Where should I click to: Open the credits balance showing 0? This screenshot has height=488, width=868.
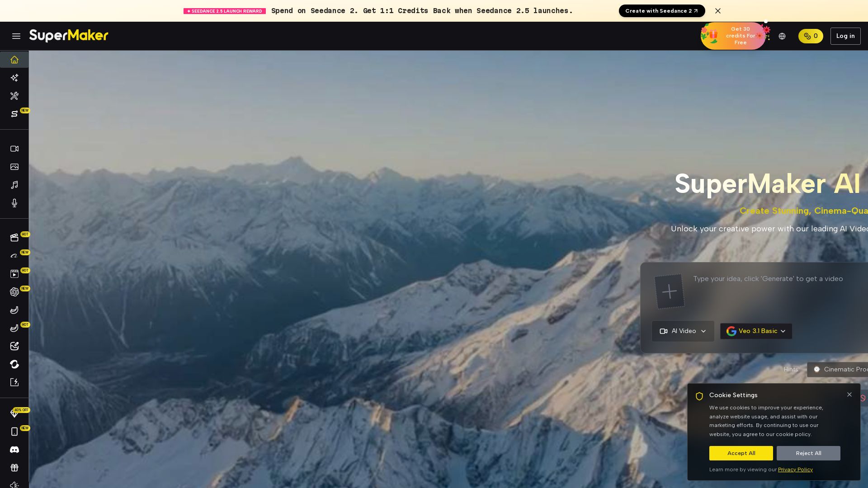pyautogui.click(x=811, y=36)
